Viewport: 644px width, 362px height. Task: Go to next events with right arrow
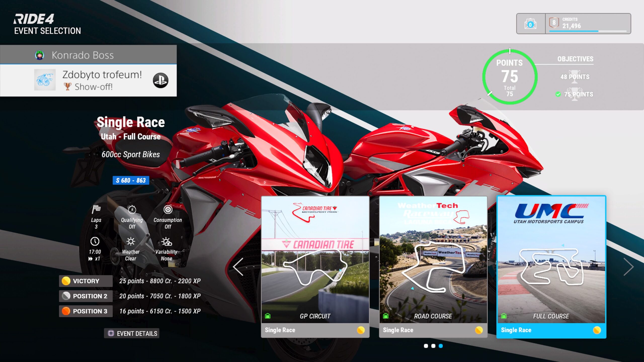[x=628, y=267]
